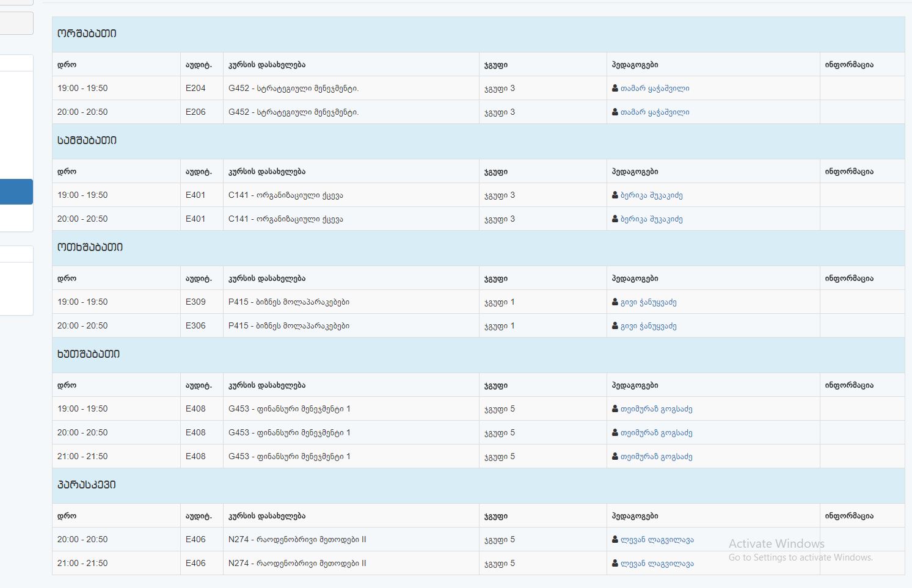Open the teacher link in the 19:00 G453 row
This screenshot has height=588, width=912.
(x=657, y=409)
